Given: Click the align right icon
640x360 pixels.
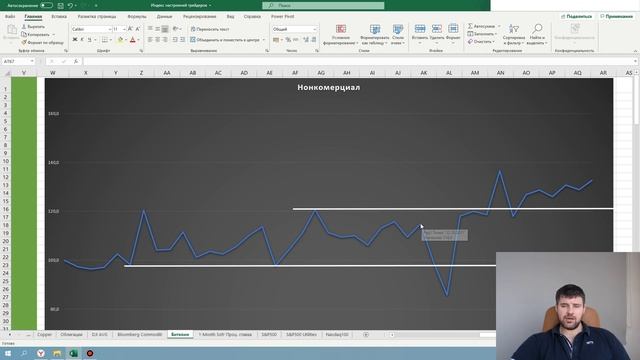Looking at the screenshot, I should tap(165, 40).
